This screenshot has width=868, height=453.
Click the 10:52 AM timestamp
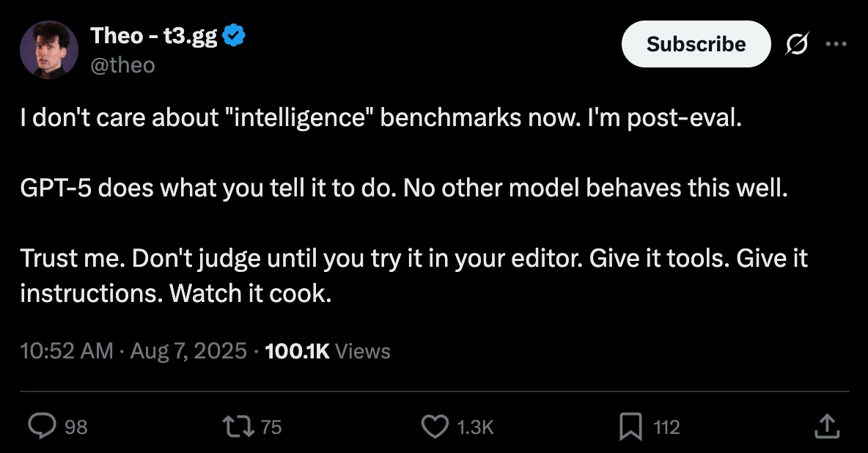pyautogui.click(x=67, y=351)
